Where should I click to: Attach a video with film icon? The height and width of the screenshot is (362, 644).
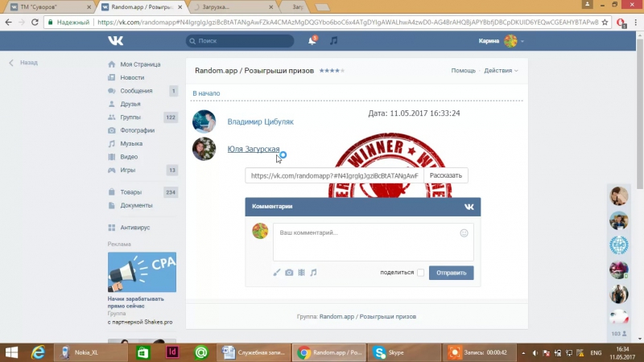tap(301, 273)
